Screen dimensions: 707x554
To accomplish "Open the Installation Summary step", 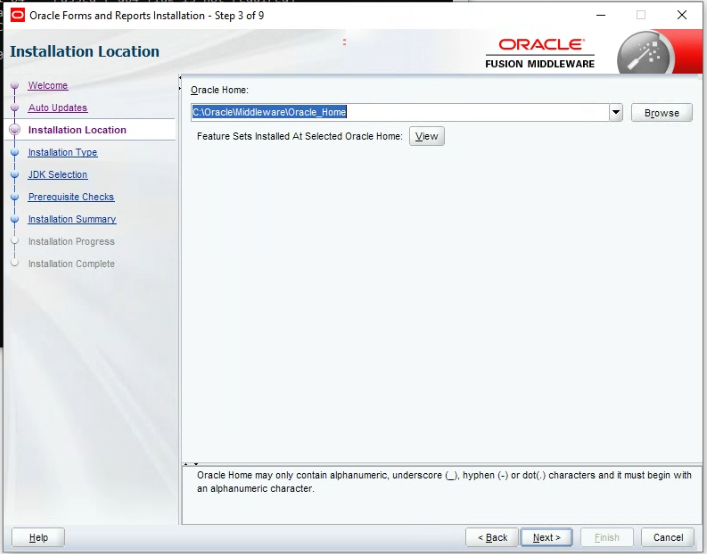I will 72,219.
